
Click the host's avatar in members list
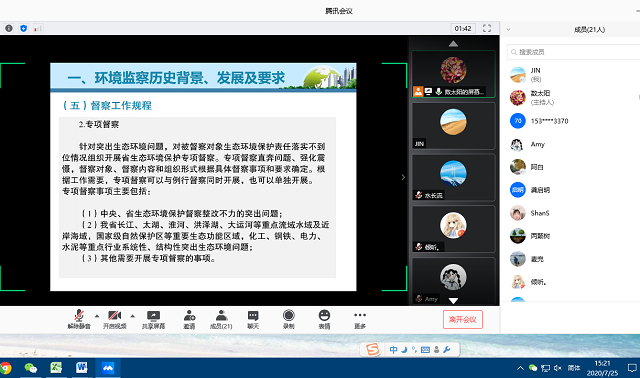(x=518, y=98)
